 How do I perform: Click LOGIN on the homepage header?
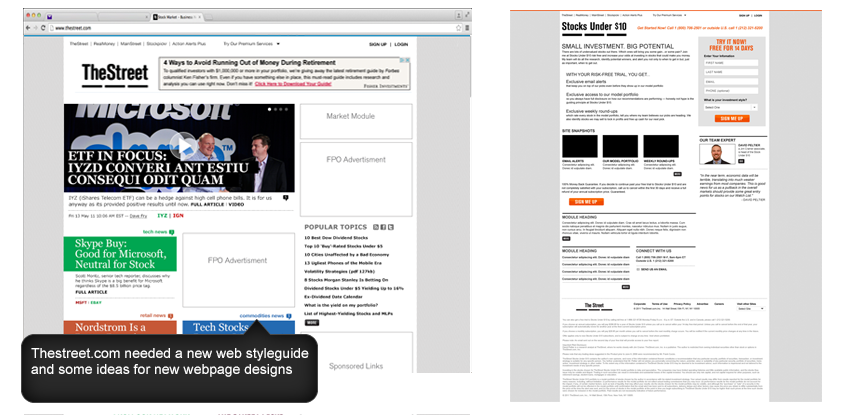pos(401,44)
